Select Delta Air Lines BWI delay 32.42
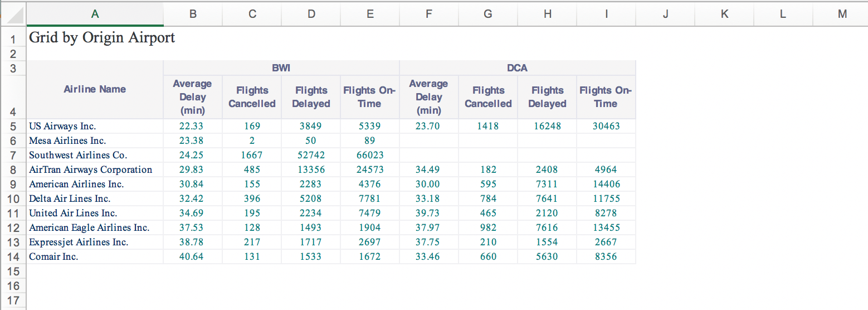868x310 pixels. [192, 198]
